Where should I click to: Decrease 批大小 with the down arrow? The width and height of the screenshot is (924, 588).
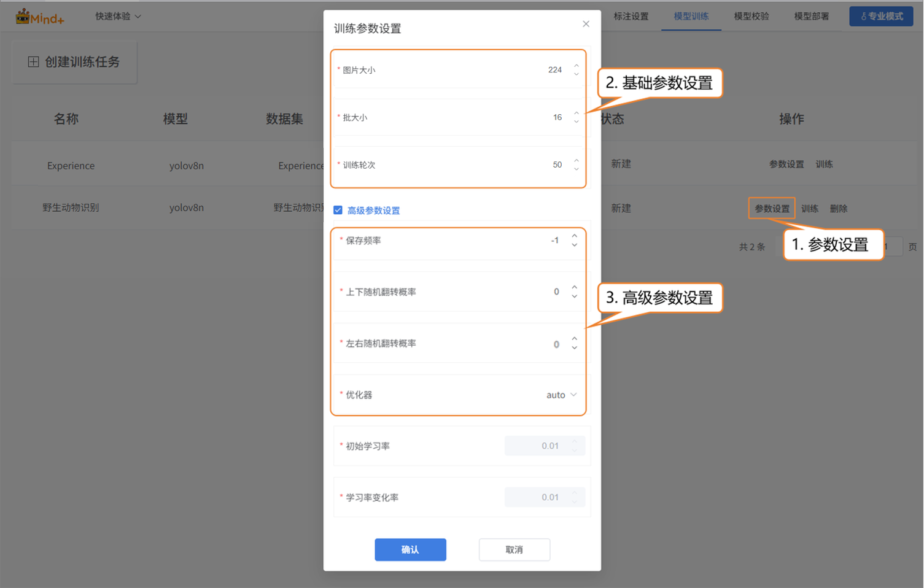(x=576, y=122)
